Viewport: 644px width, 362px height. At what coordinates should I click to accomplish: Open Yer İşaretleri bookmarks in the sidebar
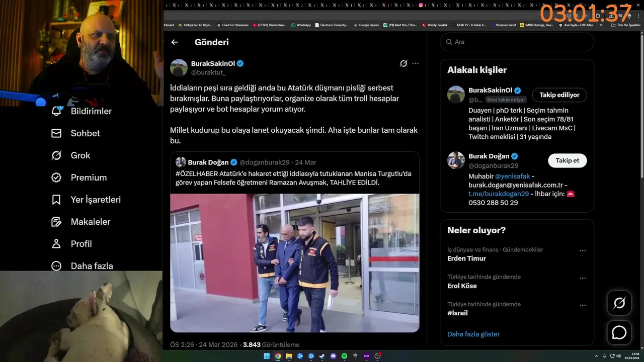click(86, 200)
